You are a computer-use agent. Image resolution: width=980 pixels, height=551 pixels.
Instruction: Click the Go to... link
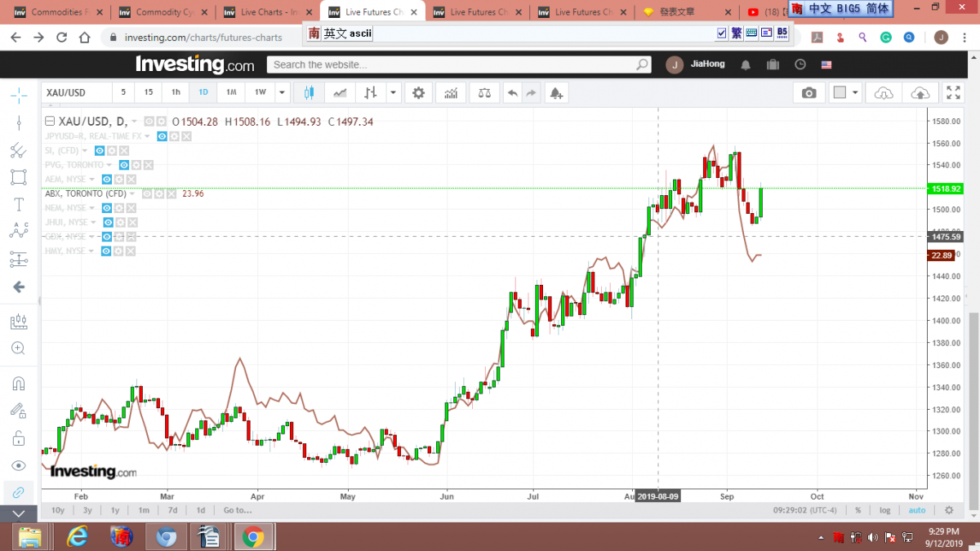pyautogui.click(x=238, y=510)
